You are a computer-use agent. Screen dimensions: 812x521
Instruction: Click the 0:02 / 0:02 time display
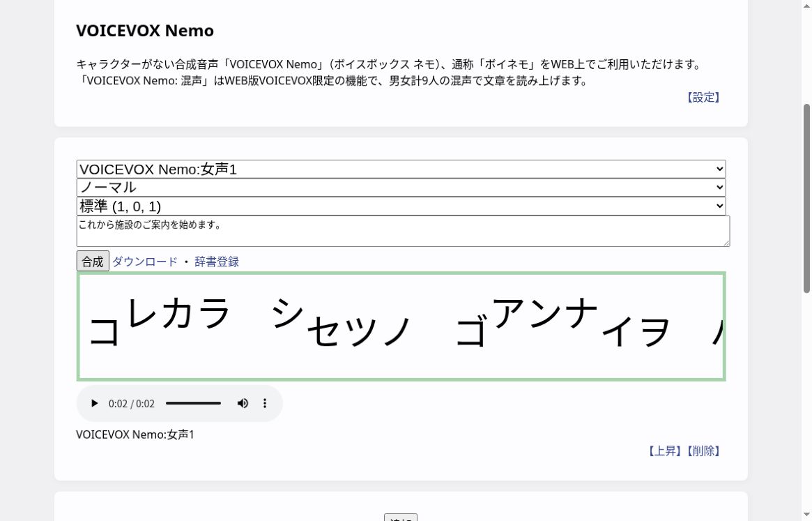click(132, 404)
